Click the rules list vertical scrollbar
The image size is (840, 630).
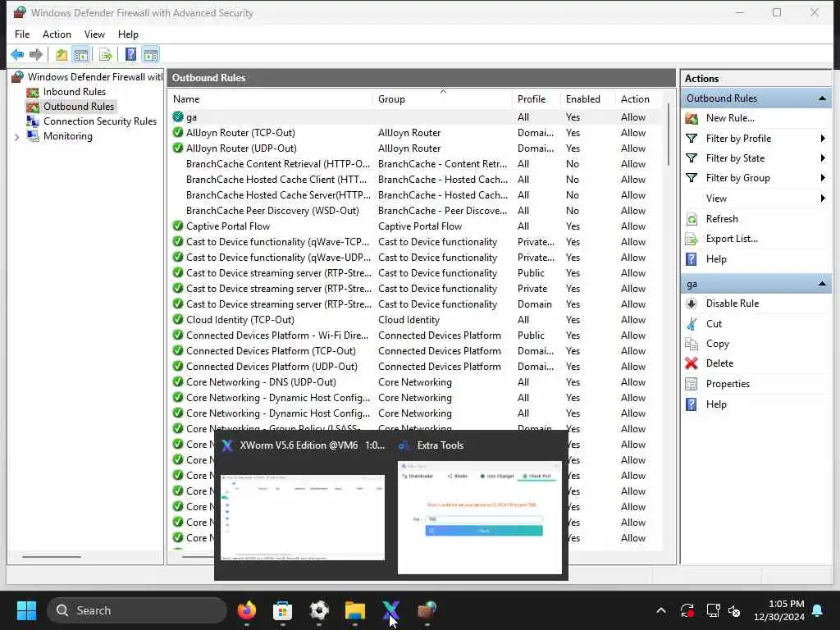tap(669, 134)
